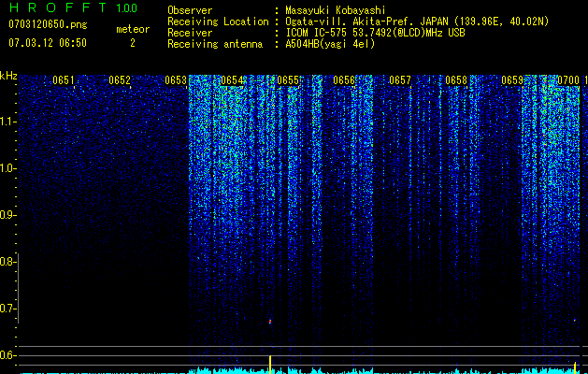
Task: Click the ICOM IC-575 receiver details
Action: pyautogui.click(x=375, y=33)
